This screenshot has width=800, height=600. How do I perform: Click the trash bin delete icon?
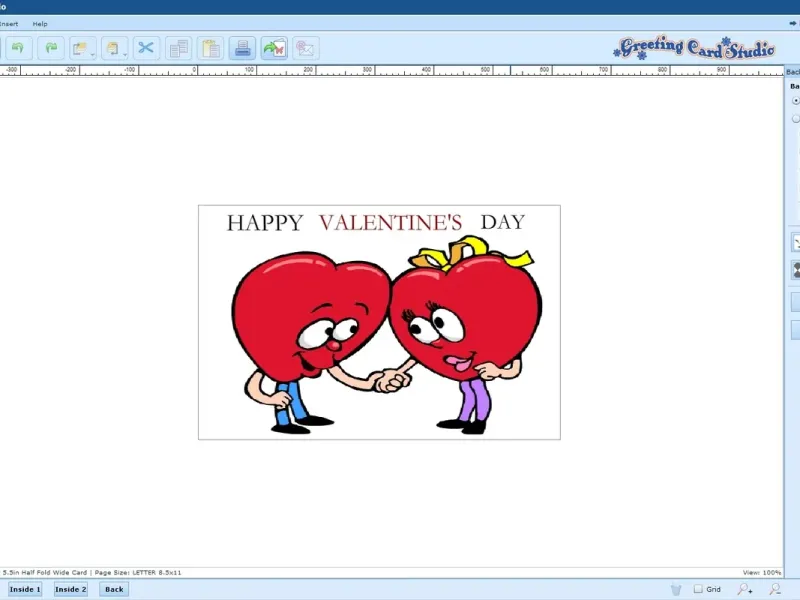(676, 589)
